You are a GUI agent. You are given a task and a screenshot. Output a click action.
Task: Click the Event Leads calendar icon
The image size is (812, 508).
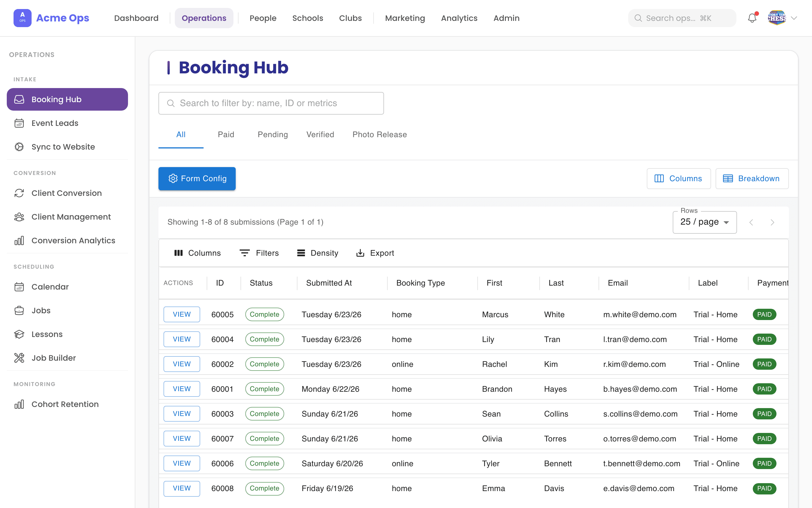pos(19,123)
